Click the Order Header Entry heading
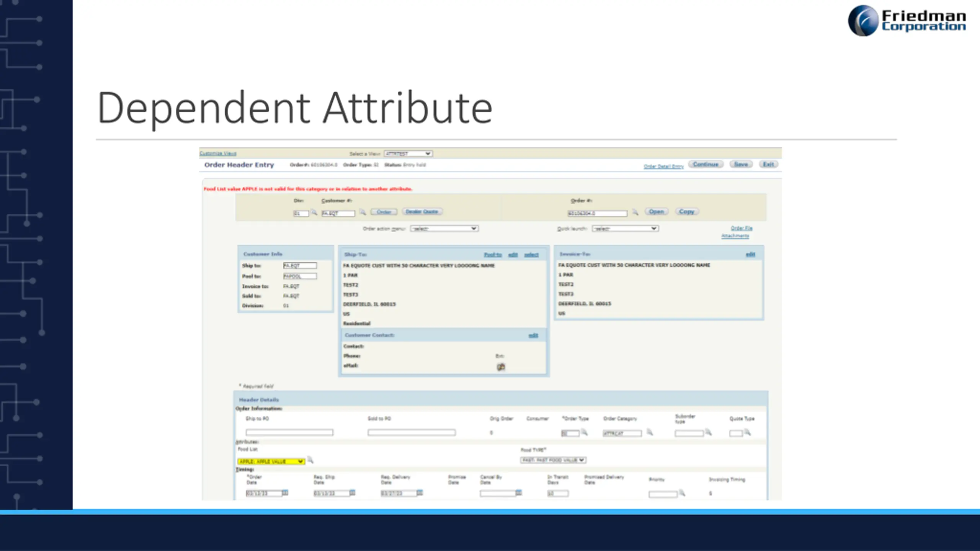The height and width of the screenshot is (551, 980). tap(239, 165)
